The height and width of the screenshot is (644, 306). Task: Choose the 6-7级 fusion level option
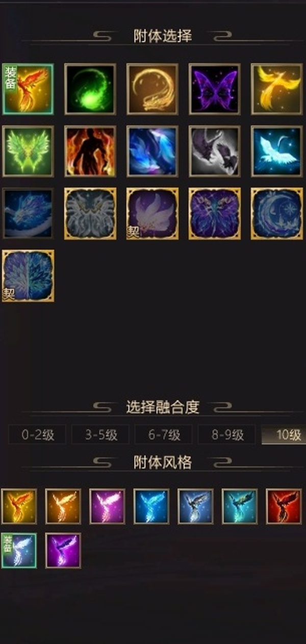pos(164,435)
